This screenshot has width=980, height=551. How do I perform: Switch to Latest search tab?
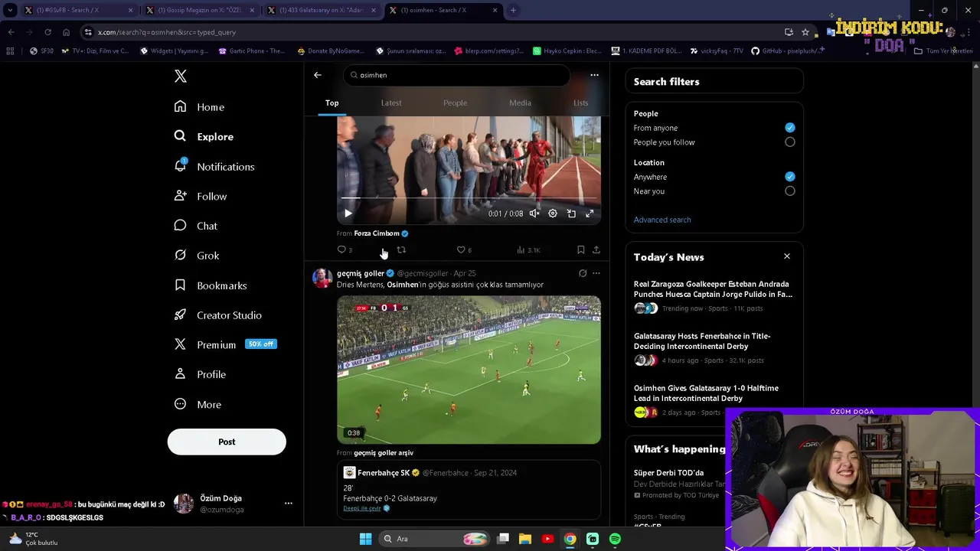(391, 103)
